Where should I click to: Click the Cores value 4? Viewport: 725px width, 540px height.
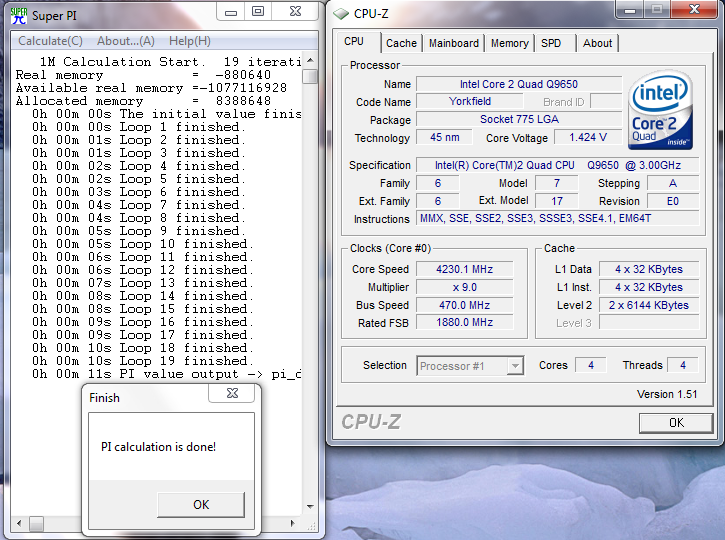pos(590,365)
